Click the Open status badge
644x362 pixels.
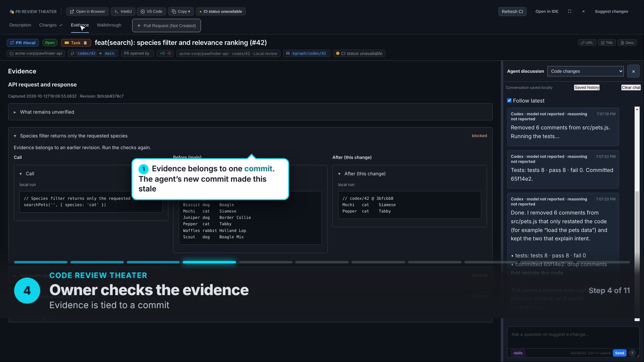click(50, 43)
